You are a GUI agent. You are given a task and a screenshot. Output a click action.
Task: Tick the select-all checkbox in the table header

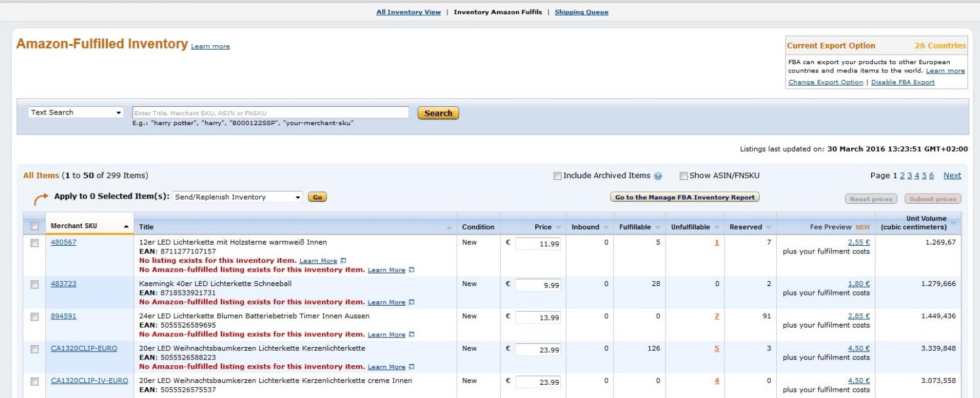point(35,227)
